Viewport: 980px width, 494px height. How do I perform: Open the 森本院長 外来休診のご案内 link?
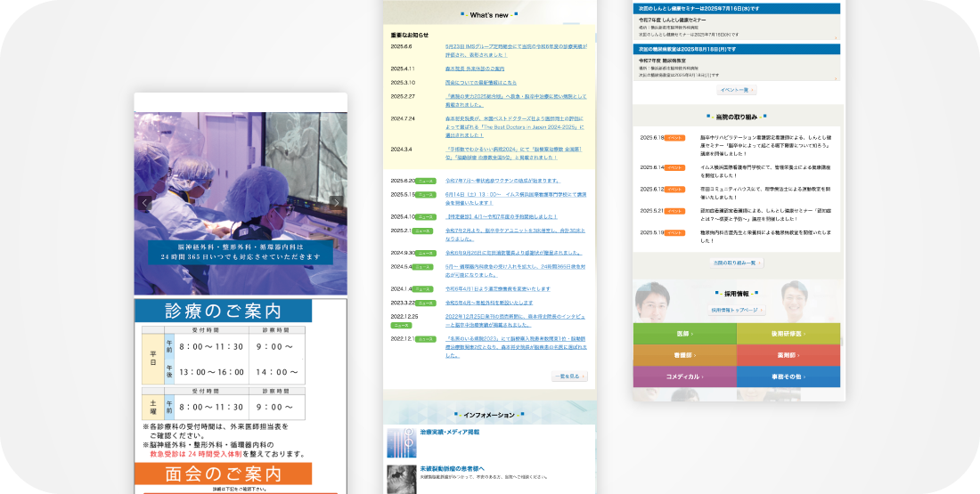[x=474, y=69]
